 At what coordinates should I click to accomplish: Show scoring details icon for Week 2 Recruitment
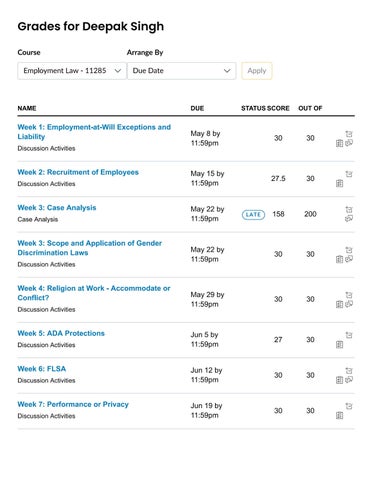(349, 174)
